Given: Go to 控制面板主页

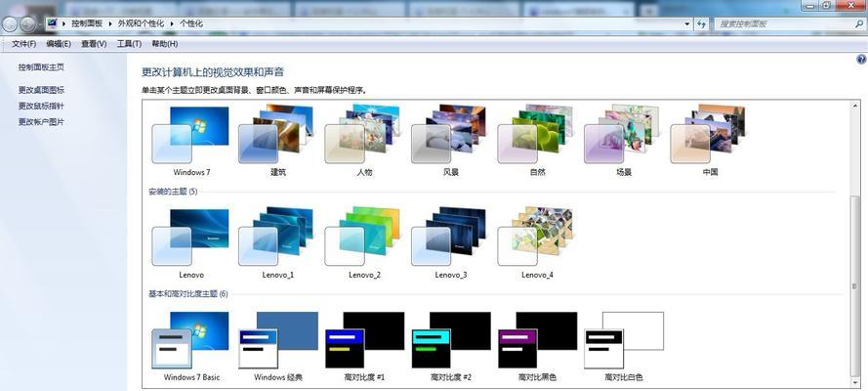Looking at the screenshot, I should pos(42,67).
